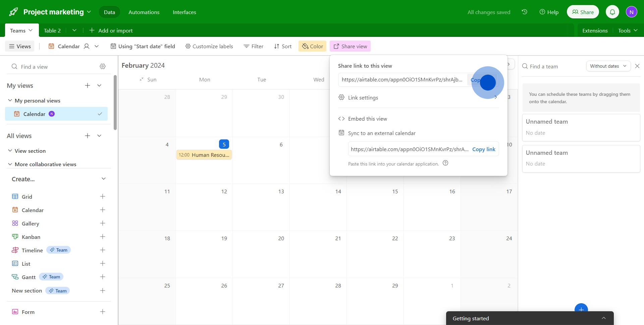Click the Share view button
This screenshot has height=325, width=644.
tap(350, 46)
